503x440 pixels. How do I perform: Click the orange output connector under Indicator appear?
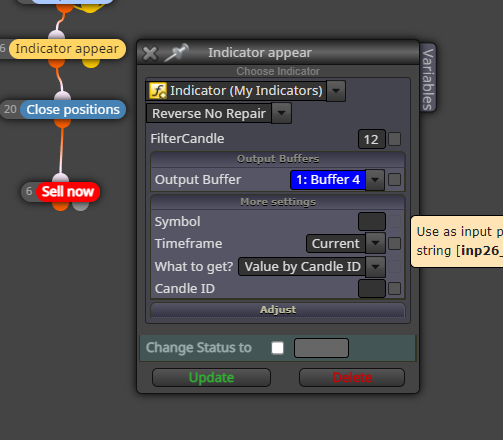point(57,63)
